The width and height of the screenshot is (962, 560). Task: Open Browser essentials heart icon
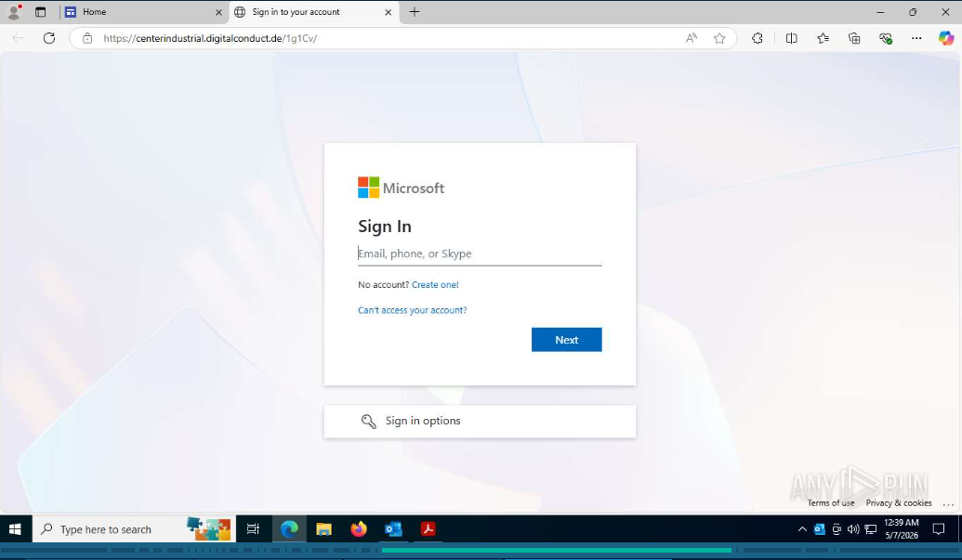point(885,38)
